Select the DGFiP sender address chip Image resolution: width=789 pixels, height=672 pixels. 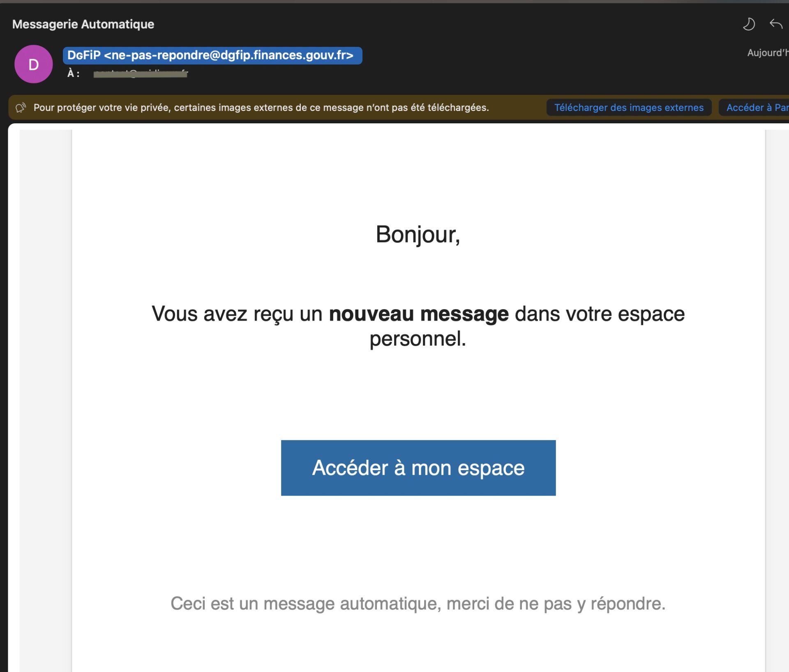tap(212, 55)
